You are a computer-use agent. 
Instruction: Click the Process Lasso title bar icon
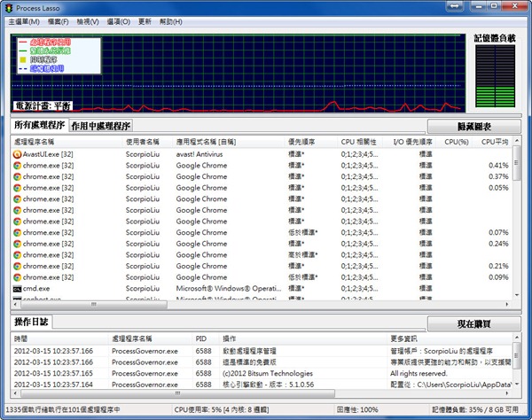click(x=9, y=7)
